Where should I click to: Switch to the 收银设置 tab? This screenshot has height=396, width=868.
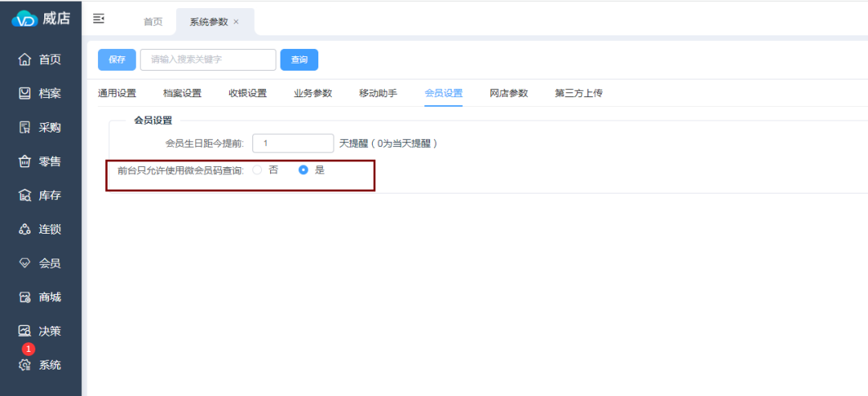(x=247, y=93)
